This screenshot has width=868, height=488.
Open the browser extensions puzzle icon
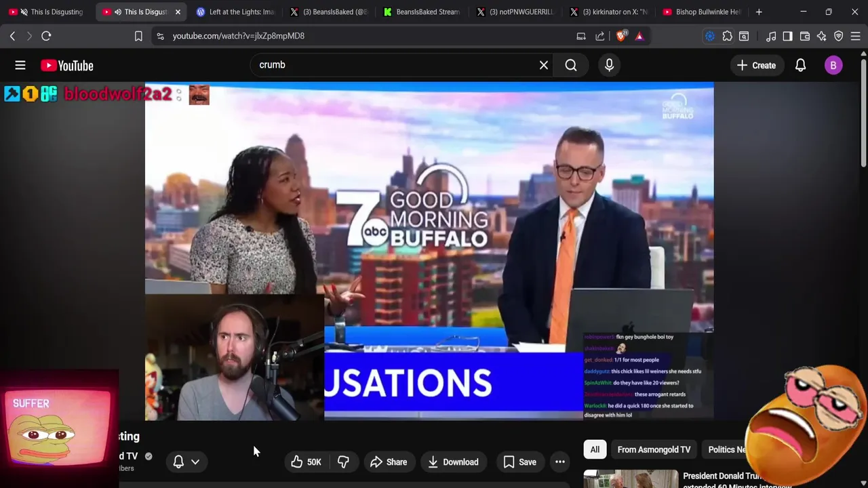pos(727,36)
